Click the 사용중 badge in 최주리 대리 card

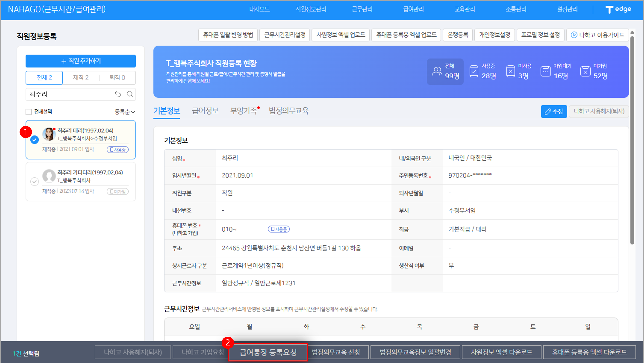point(118,150)
